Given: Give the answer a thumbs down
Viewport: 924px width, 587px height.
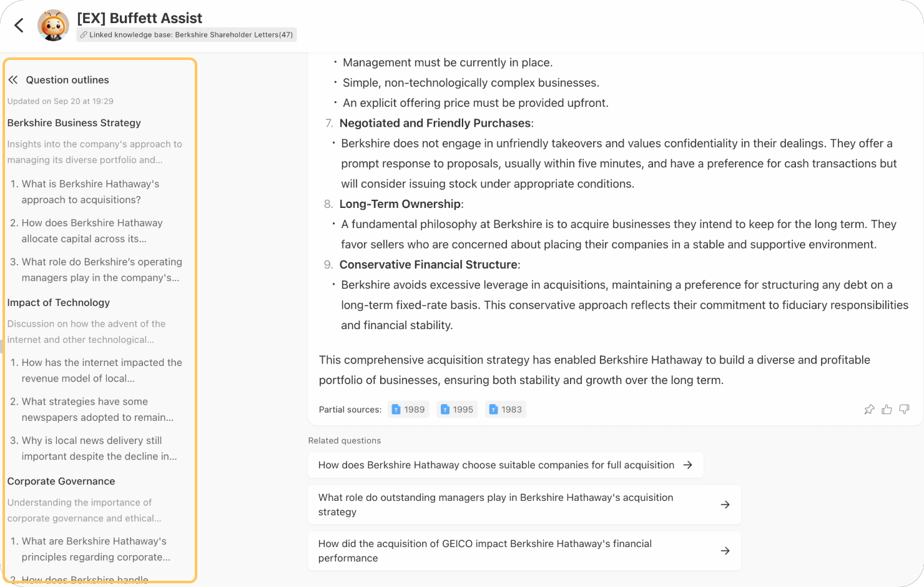Looking at the screenshot, I should (904, 410).
